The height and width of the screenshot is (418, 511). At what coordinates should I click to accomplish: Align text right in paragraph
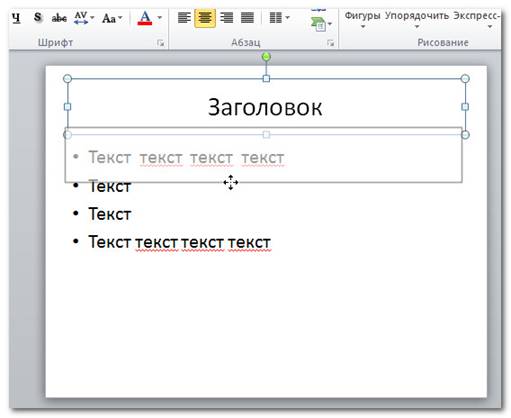(227, 18)
